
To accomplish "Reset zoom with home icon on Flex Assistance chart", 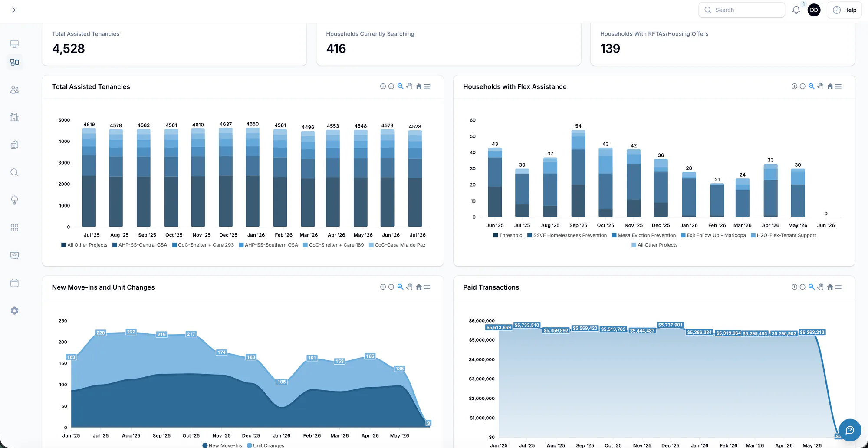I will point(830,86).
